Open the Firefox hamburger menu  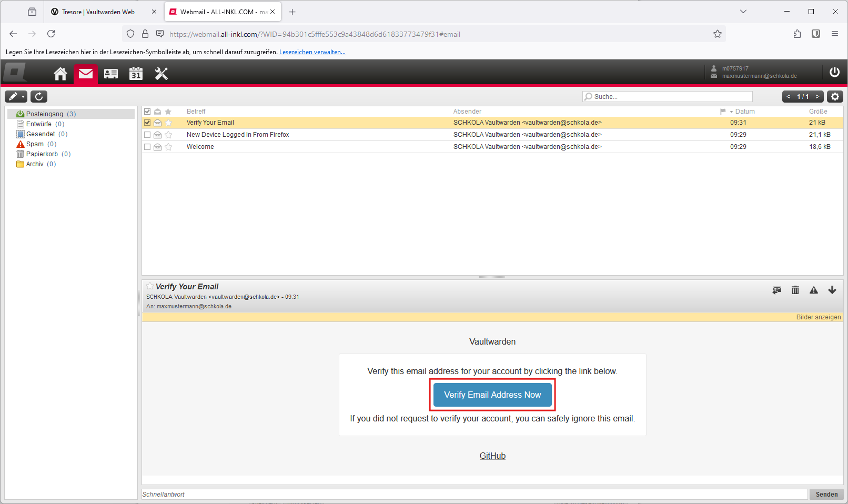835,34
